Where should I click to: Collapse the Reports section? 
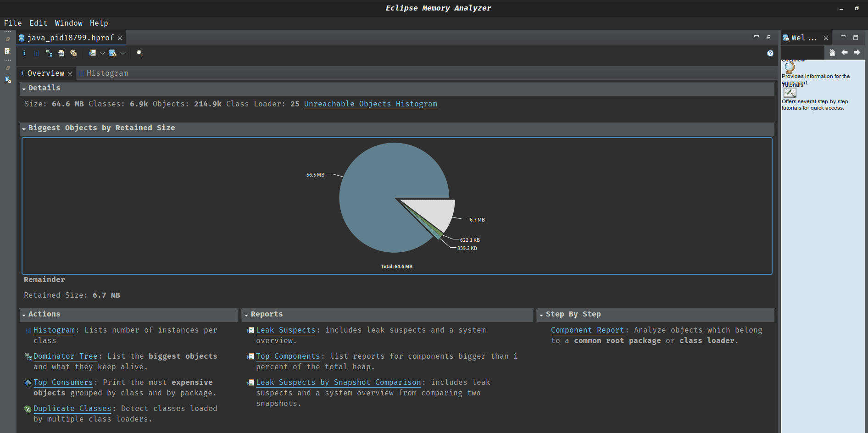[x=246, y=315]
